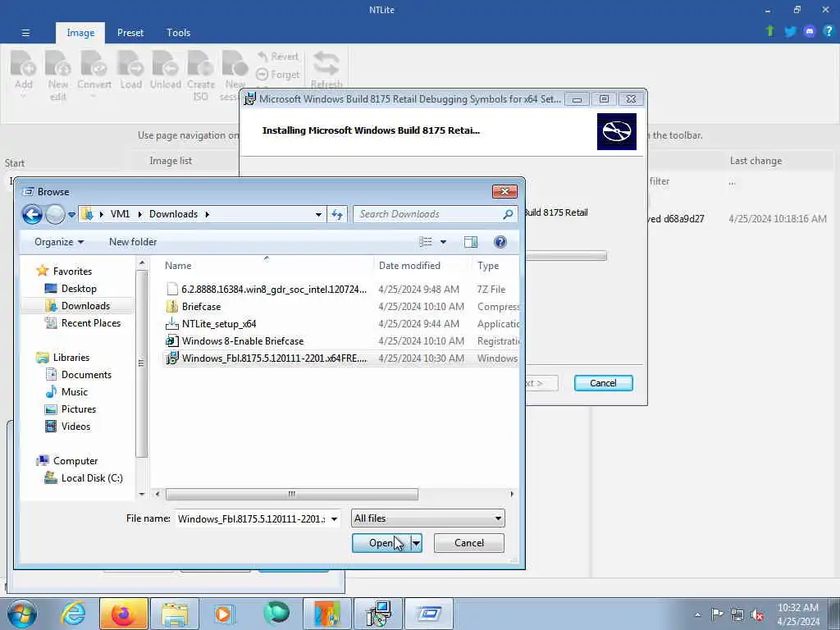The height and width of the screenshot is (630, 840).
Task: Click the scroll right arrow in the file list
Action: 512,494
